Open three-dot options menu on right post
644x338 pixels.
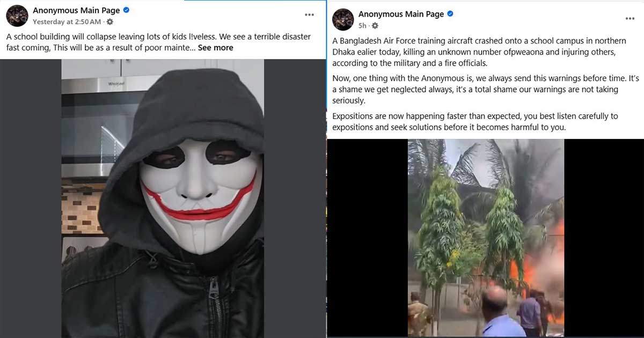pyautogui.click(x=630, y=19)
